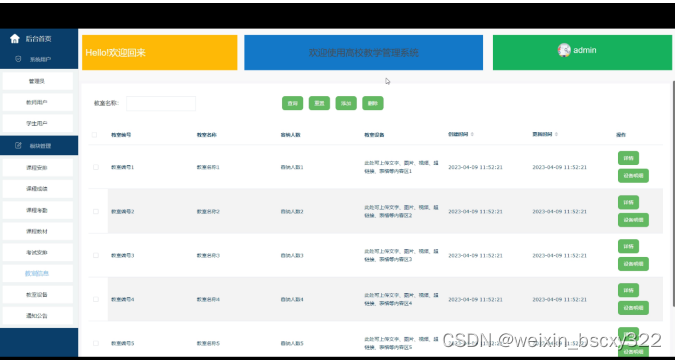Open 设备明细 for row 教室编号1
The width and height of the screenshot is (676, 360).
click(x=633, y=176)
